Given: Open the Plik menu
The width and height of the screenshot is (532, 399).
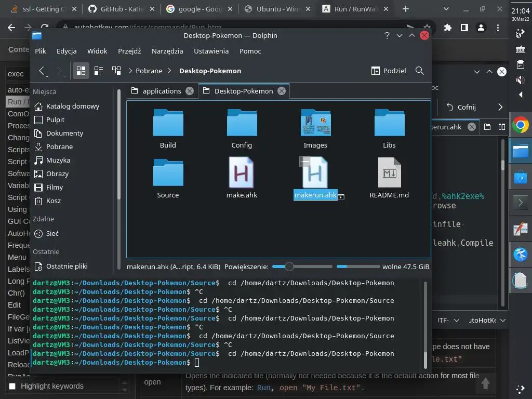Looking at the screenshot, I should [41, 51].
